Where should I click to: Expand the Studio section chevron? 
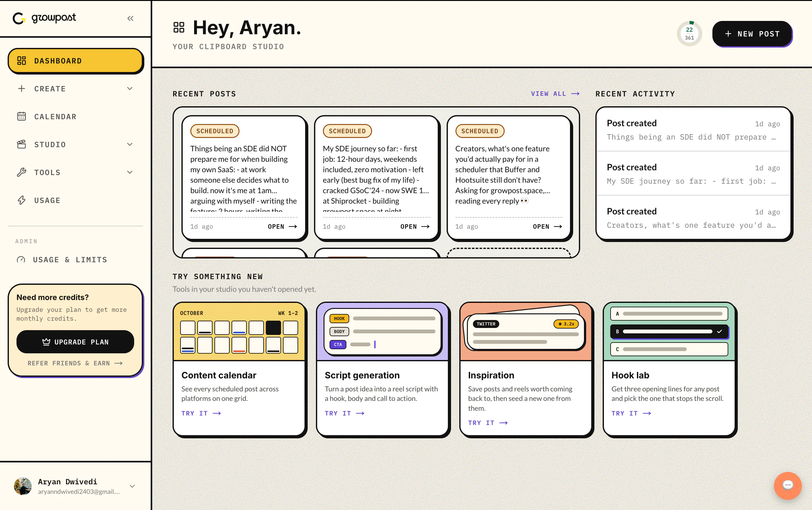click(x=130, y=144)
